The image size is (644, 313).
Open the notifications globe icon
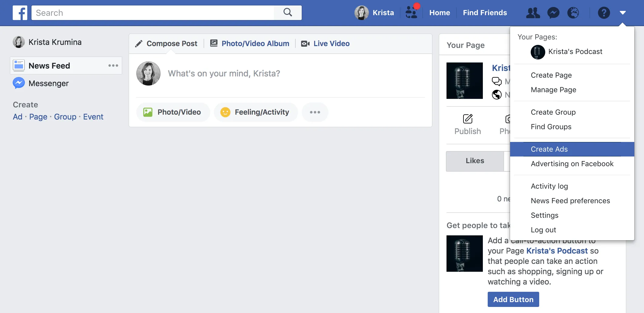(573, 13)
